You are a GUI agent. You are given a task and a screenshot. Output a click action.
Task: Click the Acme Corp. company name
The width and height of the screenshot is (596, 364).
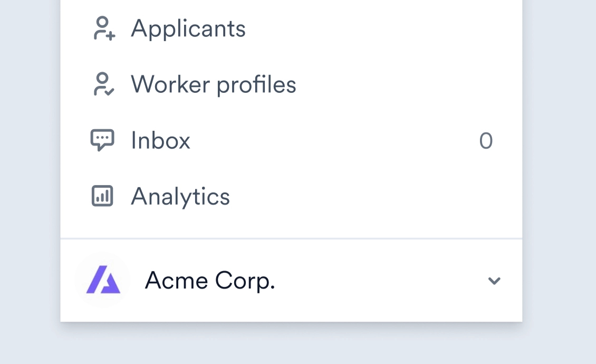click(210, 281)
